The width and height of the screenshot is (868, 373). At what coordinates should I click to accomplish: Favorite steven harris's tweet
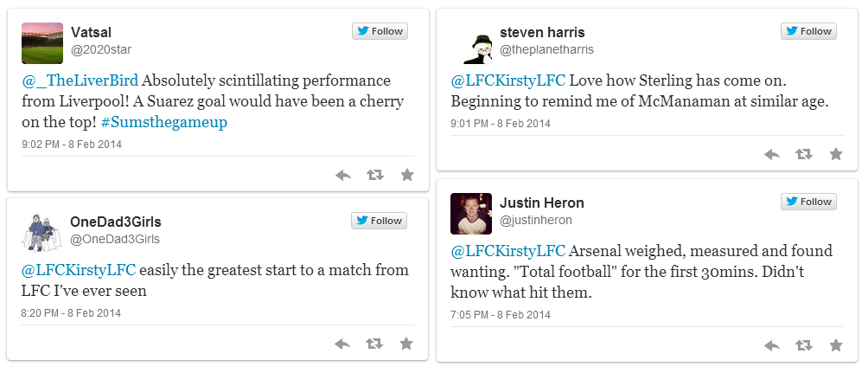pyautogui.click(x=835, y=154)
